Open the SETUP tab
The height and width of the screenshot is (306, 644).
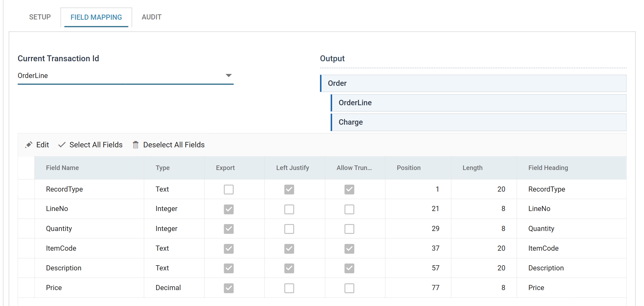tap(40, 17)
